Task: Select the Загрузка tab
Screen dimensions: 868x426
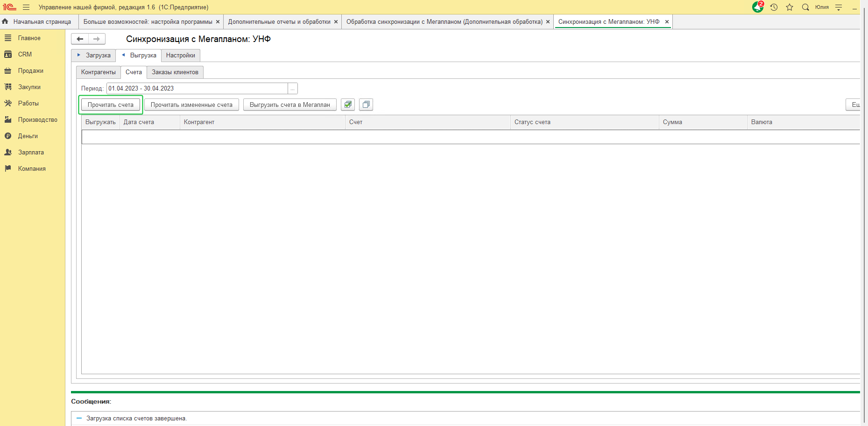Action: (x=93, y=55)
